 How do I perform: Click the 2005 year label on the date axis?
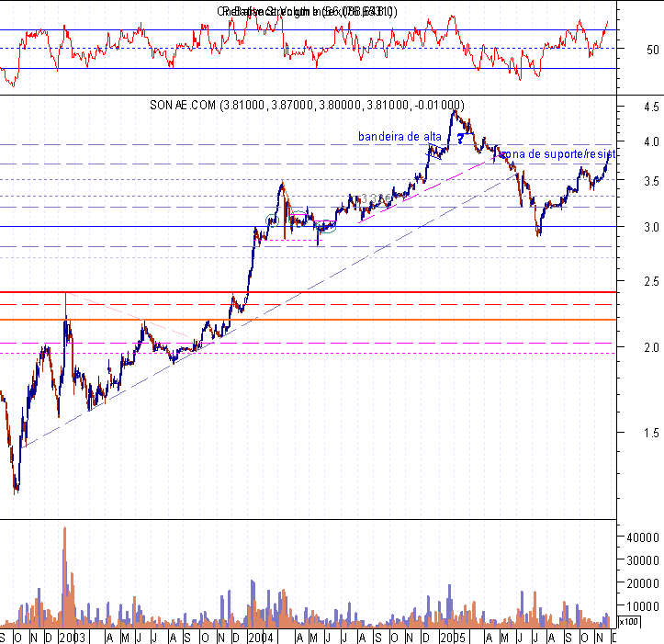click(452, 638)
